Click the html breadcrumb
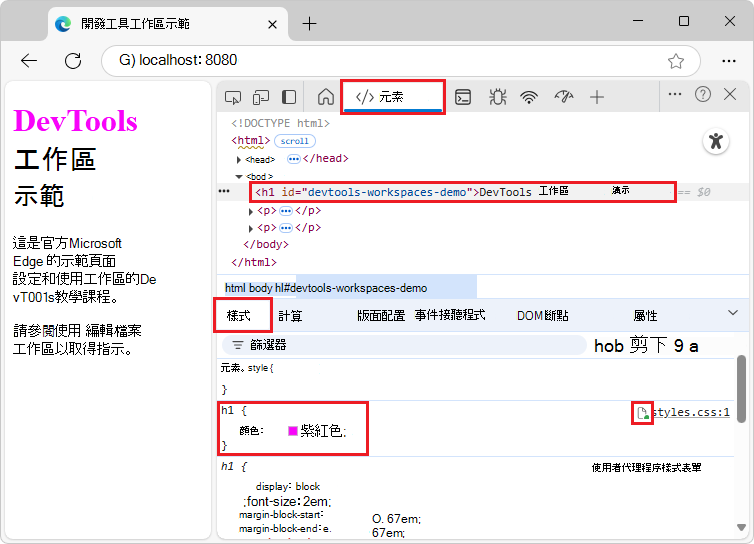 tap(235, 288)
